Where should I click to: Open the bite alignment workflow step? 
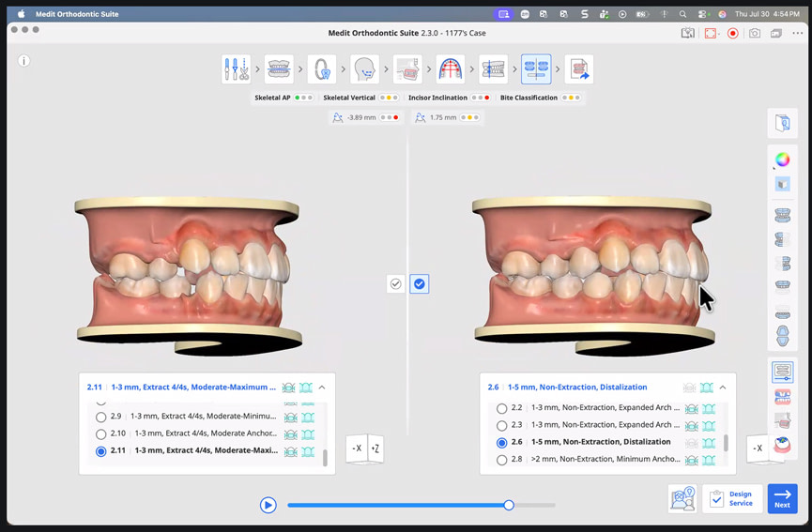tap(279, 68)
